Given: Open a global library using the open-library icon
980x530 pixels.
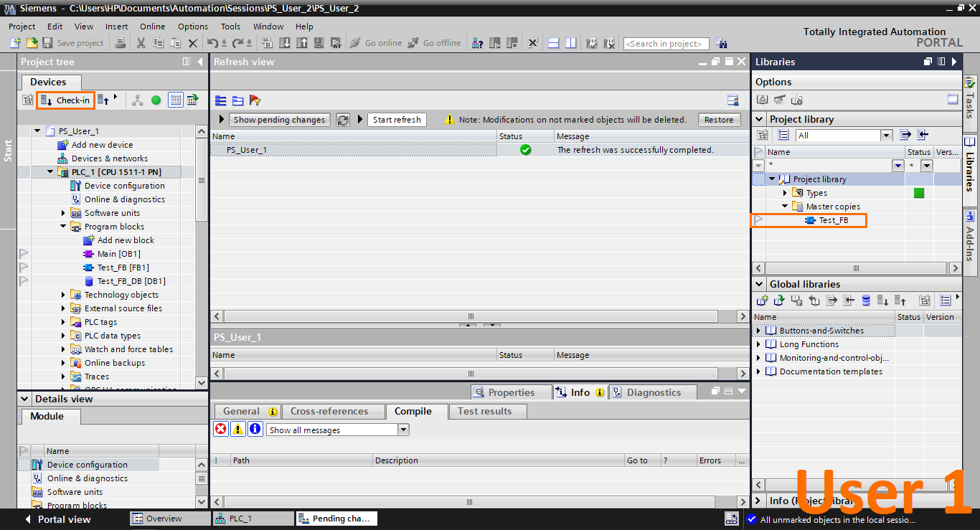Looking at the screenshot, I should pyautogui.click(x=779, y=300).
